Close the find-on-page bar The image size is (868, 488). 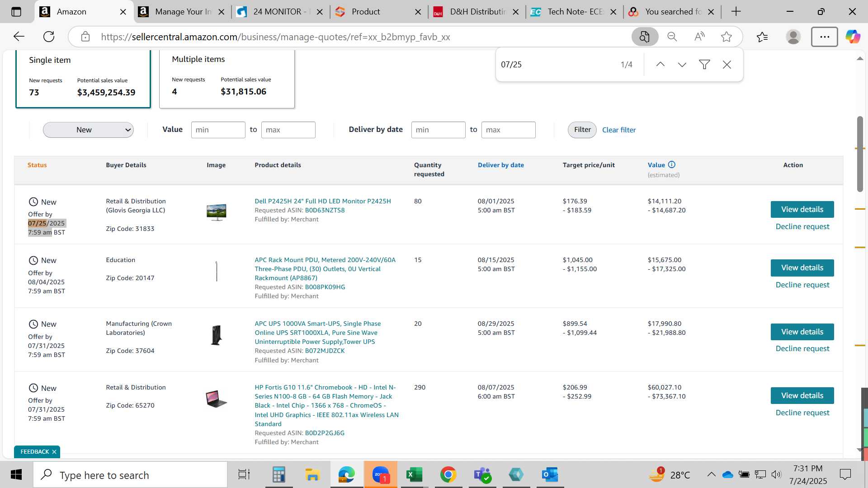(727, 65)
